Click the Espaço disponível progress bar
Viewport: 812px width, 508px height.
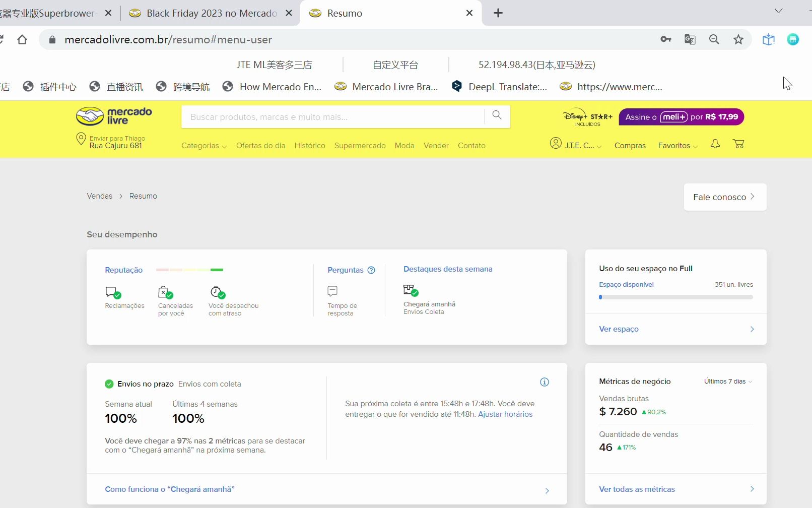pos(675,297)
